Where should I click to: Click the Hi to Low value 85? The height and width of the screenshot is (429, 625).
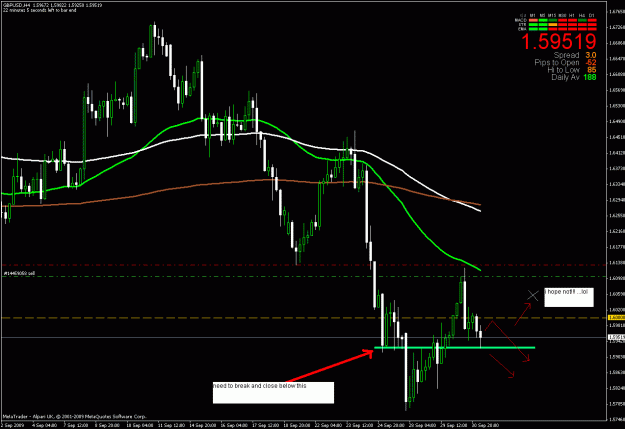[x=592, y=70]
